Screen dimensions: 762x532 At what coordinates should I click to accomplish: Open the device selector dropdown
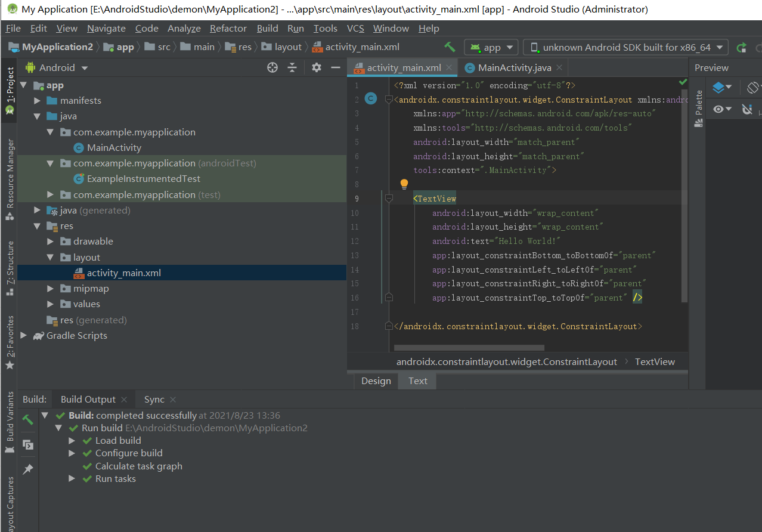(x=625, y=48)
